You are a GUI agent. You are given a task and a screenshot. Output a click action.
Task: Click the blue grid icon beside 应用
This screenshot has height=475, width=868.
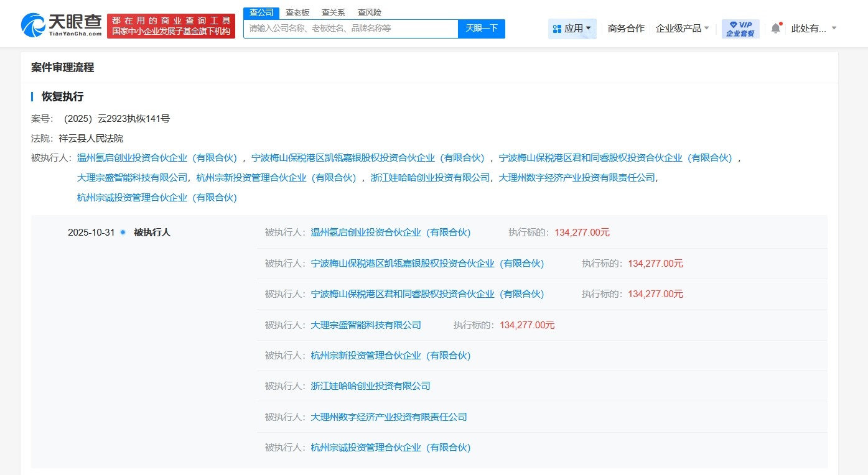pos(557,27)
